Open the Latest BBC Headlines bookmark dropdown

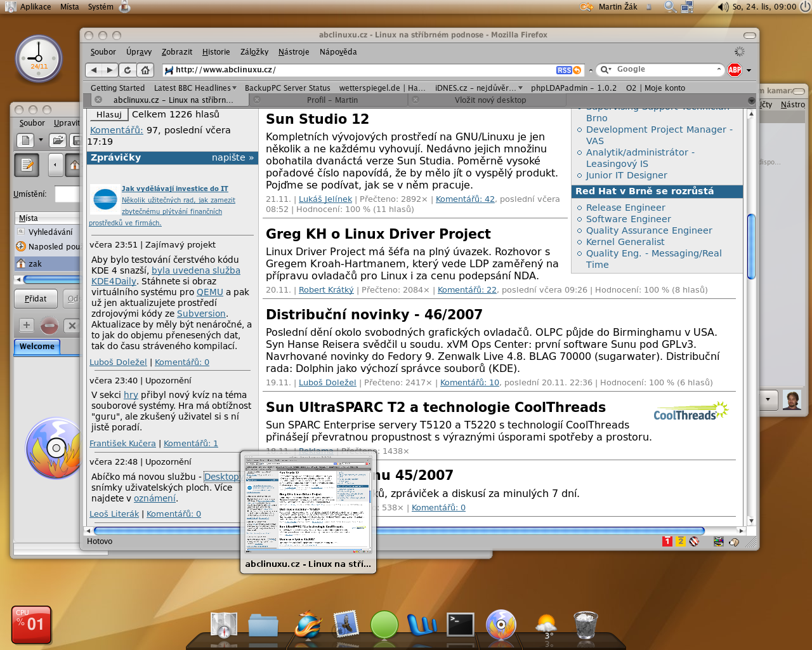point(195,88)
